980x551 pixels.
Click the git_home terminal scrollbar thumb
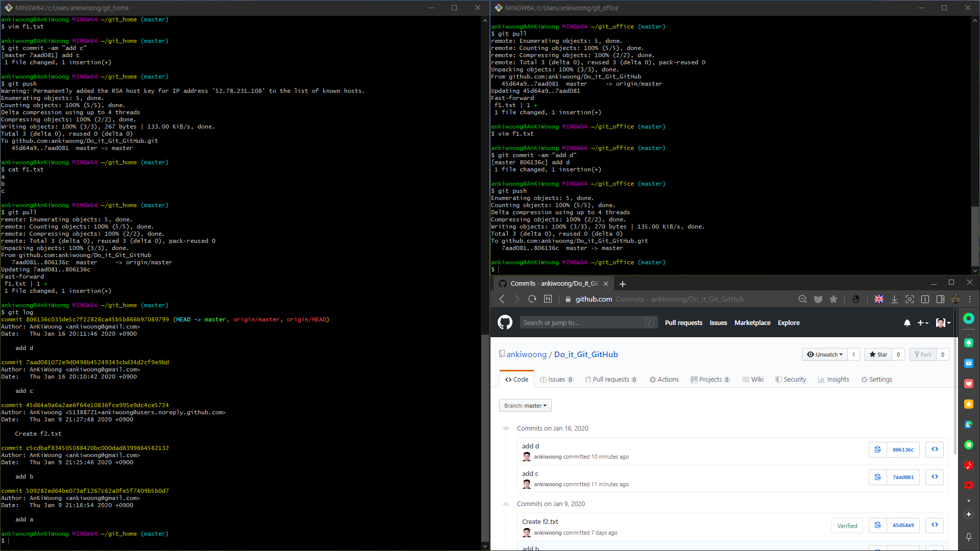point(485,439)
